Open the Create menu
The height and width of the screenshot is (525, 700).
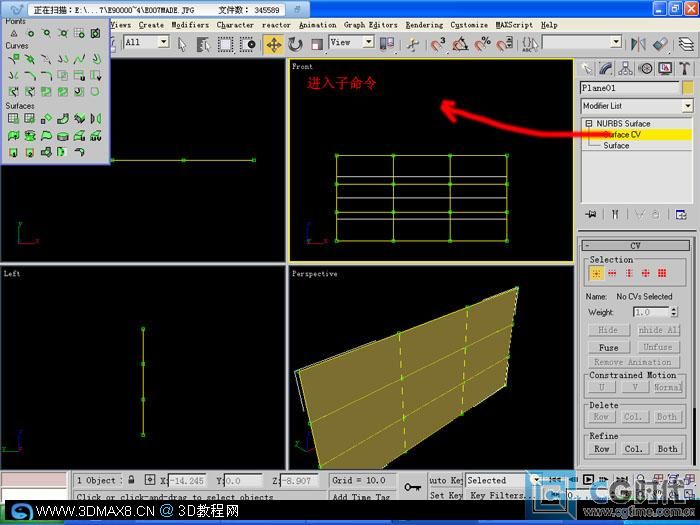[x=151, y=25]
